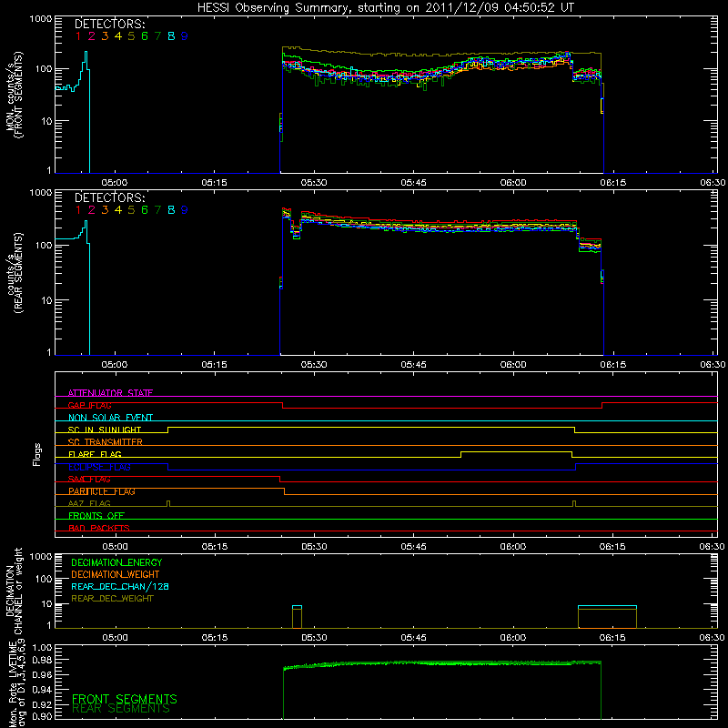Screen dimensions: 728x728
Task: Select the REAR SEGMENTS livetime legend label
Action: point(121,709)
